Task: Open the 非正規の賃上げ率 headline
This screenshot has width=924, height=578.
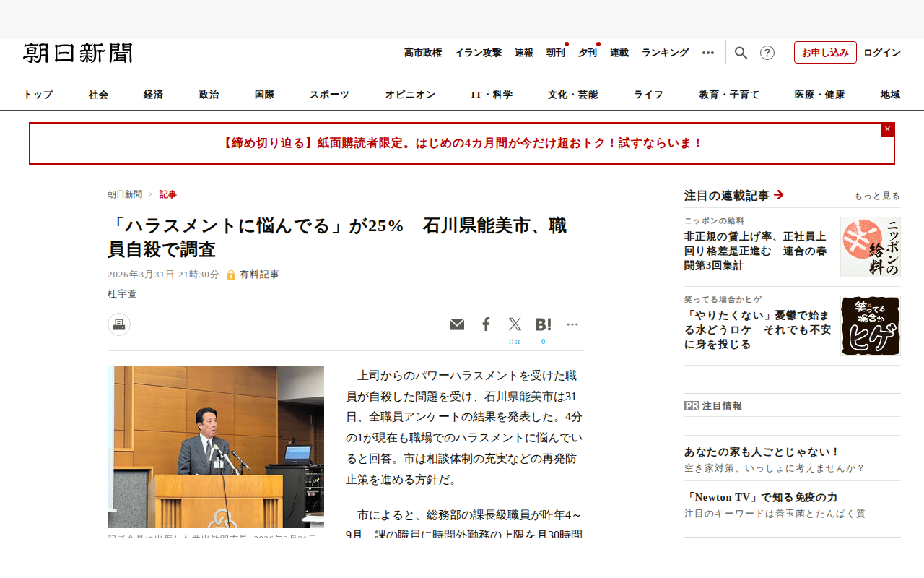Action: (x=757, y=251)
